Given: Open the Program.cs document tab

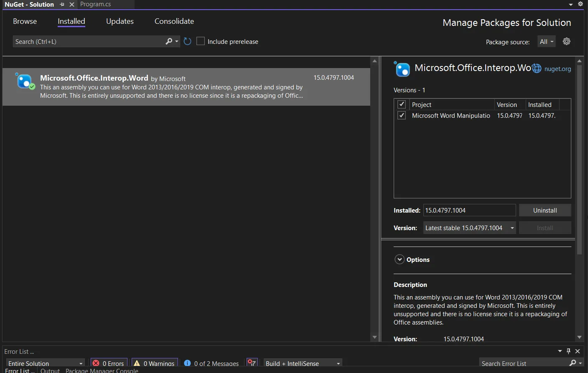Looking at the screenshot, I should [96, 5].
